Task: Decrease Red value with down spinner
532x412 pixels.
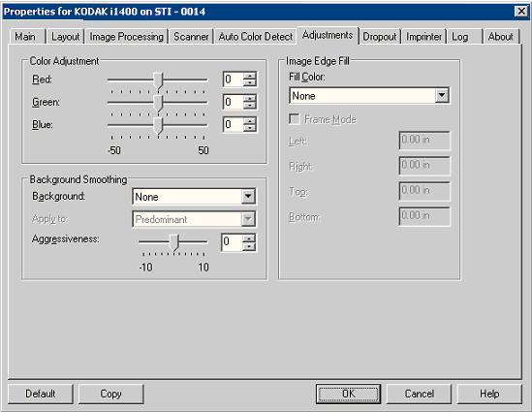Action: (x=250, y=82)
